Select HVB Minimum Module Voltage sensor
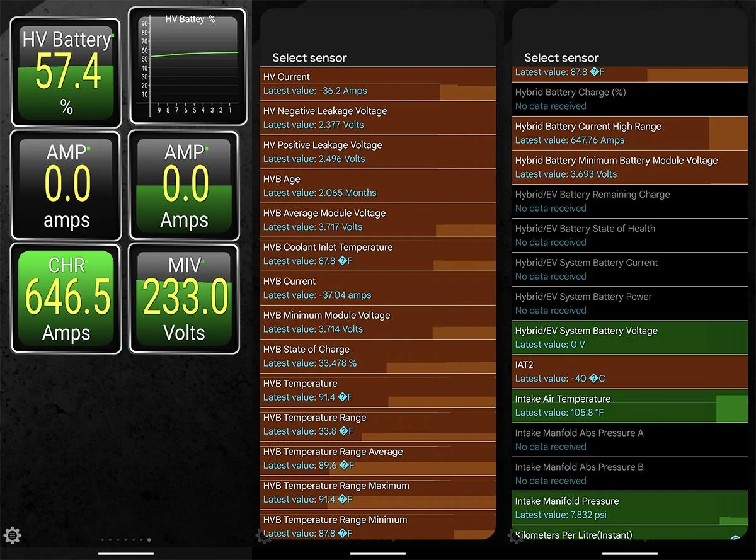Screen dimensions: 756x560 tap(378, 322)
